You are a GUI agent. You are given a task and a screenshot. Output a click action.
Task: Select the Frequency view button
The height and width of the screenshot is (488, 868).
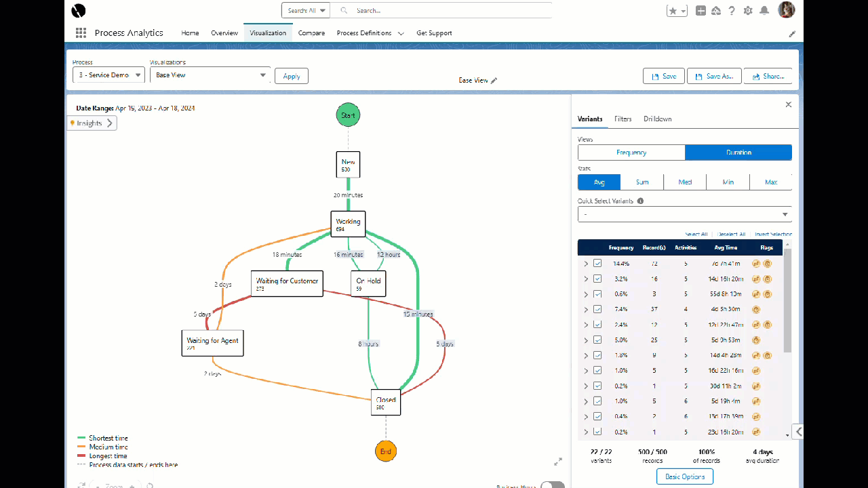pyautogui.click(x=631, y=152)
